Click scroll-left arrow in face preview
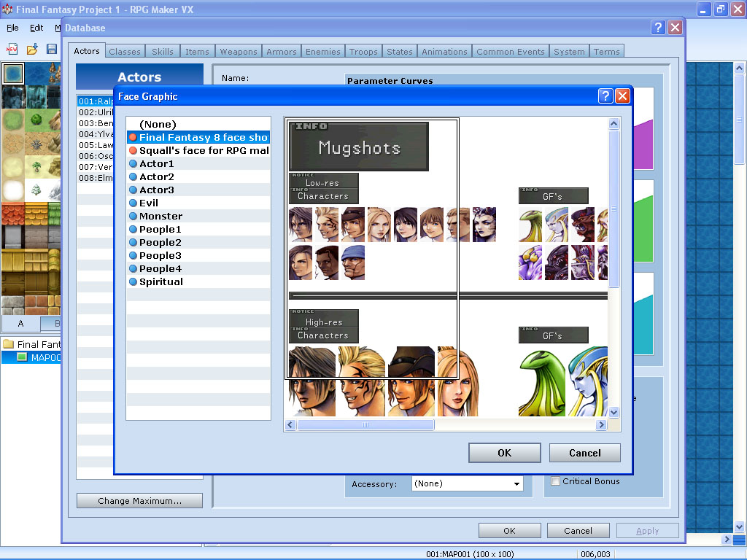This screenshot has width=747, height=560. tap(290, 425)
